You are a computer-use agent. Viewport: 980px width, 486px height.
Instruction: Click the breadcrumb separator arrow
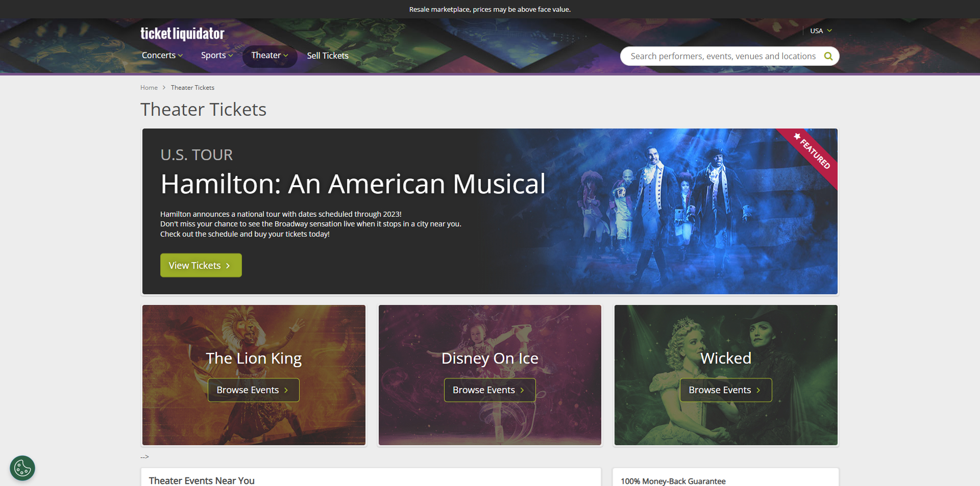pyautogui.click(x=164, y=88)
